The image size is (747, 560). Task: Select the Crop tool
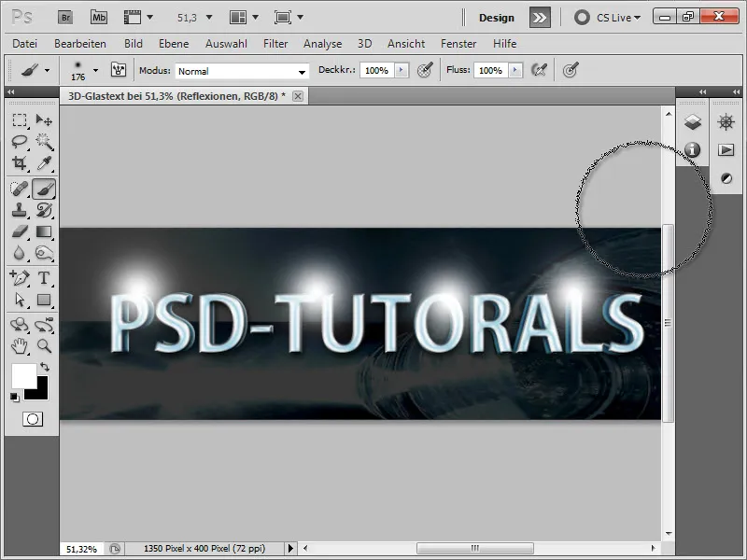[20, 163]
